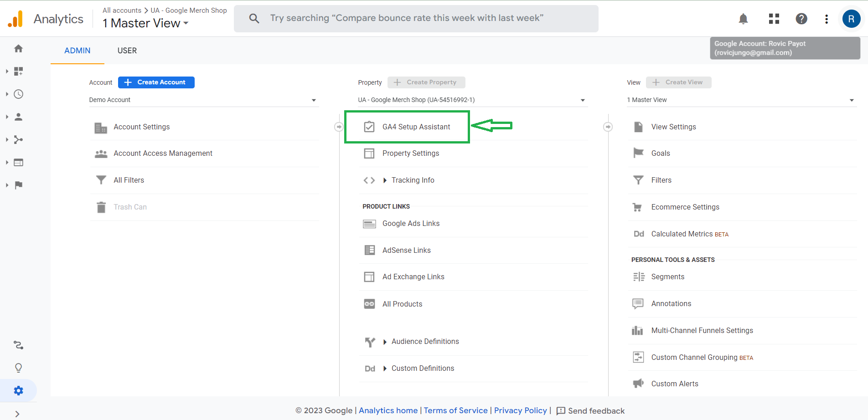This screenshot has height=420, width=868.
Task: Click the search magnifier icon
Action: [x=254, y=18]
